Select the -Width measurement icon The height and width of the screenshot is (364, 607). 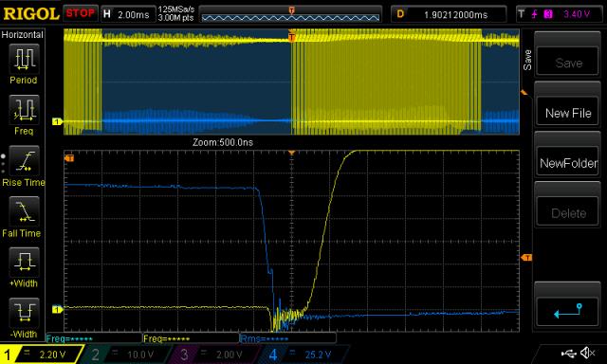[24, 313]
